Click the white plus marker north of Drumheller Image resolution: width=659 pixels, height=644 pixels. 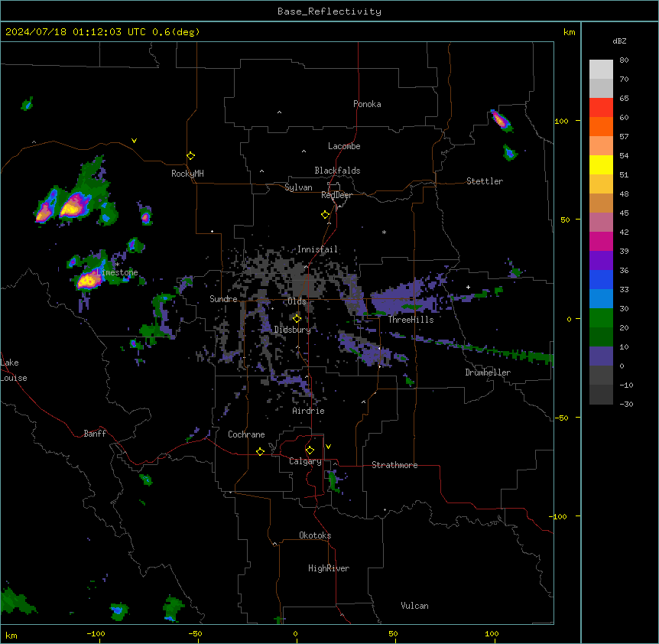[x=468, y=287]
